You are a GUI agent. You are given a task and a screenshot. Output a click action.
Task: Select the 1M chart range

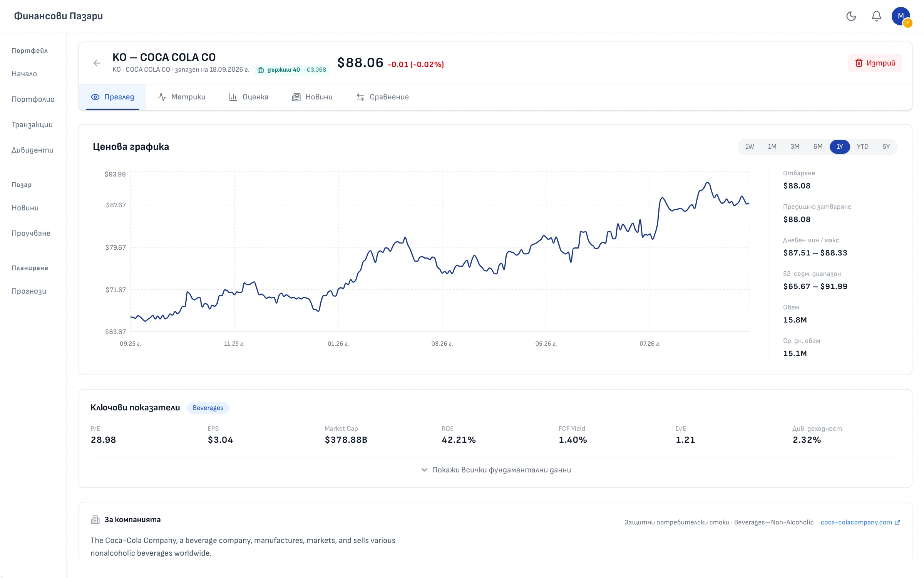click(772, 147)
